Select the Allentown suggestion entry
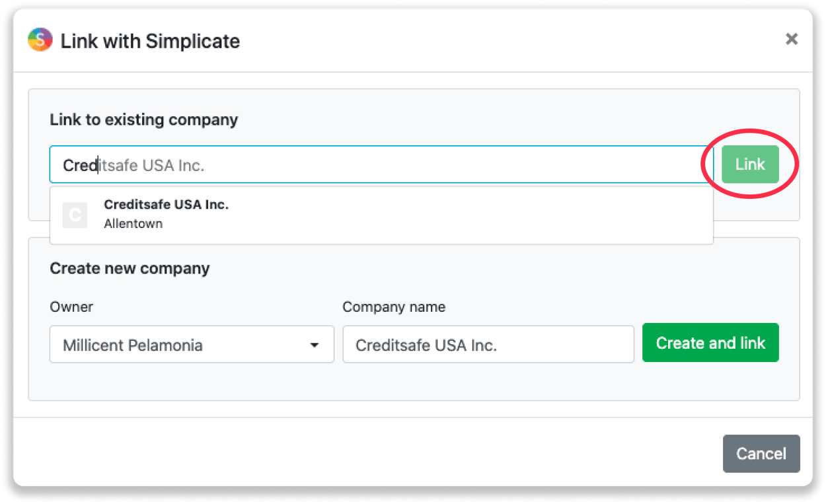The image size is (826, 504). (133, 223)
